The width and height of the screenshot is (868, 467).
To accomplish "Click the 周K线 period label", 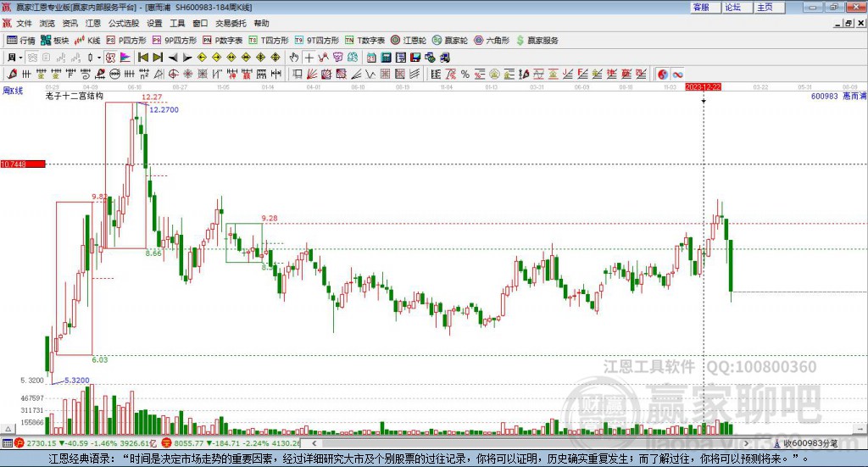I will (x=13, y=91).
